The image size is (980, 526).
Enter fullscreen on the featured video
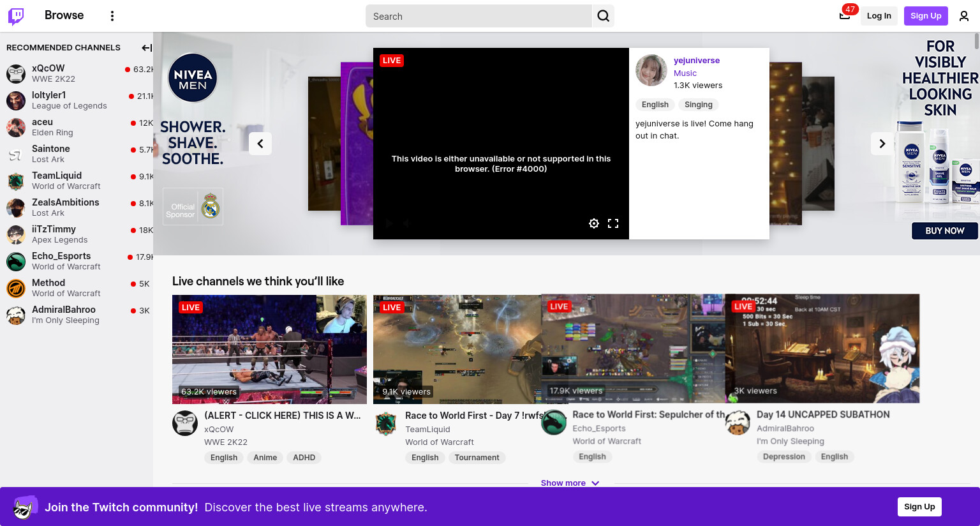[x=613, y=223]
